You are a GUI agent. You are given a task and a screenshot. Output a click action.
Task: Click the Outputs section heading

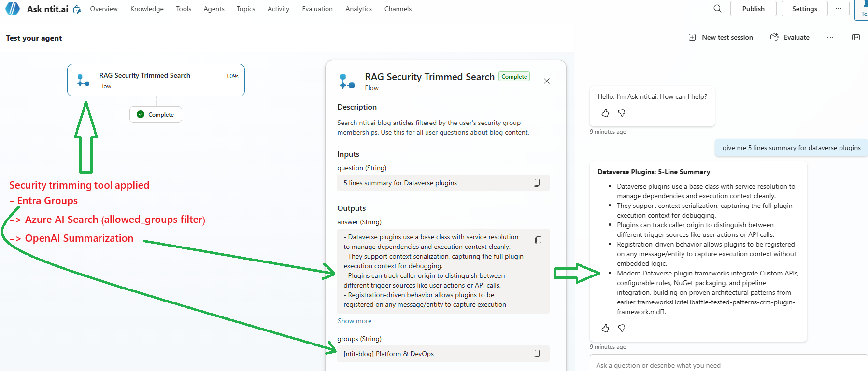[352, 208]
